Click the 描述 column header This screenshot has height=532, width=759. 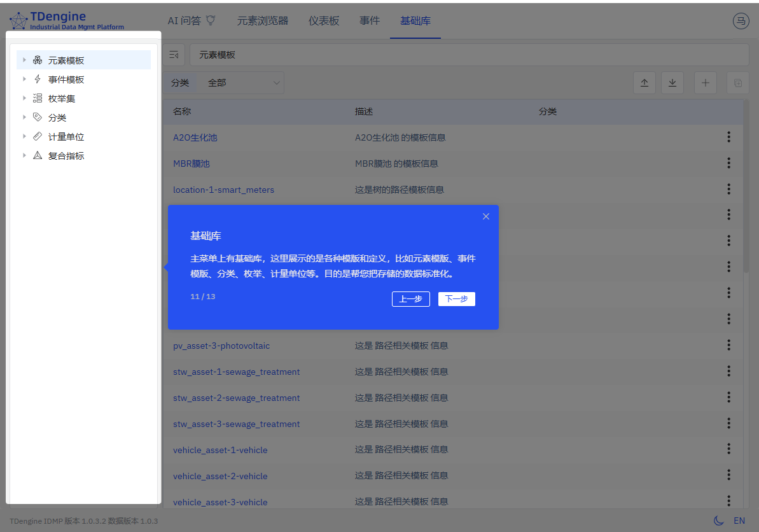[x=363, y=111]
